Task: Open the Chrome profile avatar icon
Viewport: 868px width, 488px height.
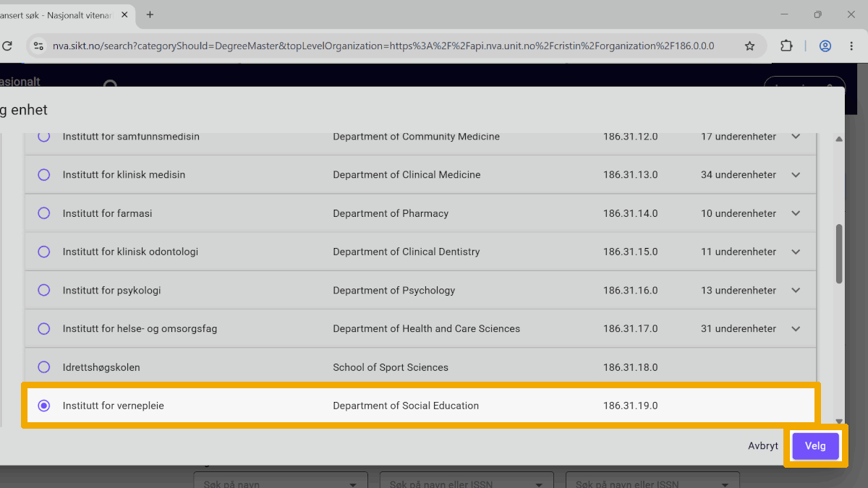Action: tap(825, 46)
